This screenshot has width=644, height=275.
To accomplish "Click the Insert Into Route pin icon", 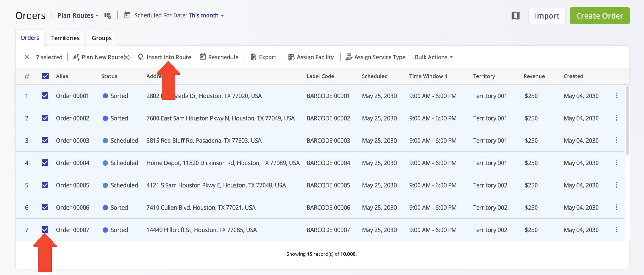I will coord(141,57).
